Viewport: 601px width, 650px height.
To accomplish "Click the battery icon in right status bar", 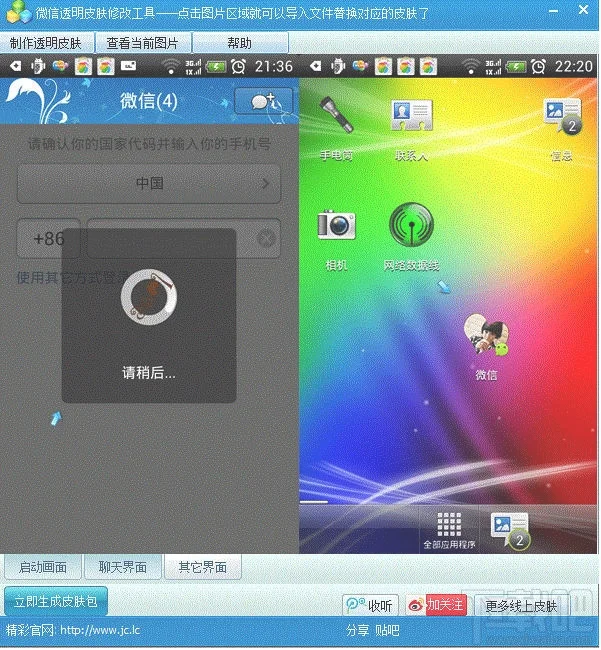I will tap(516, 66).
